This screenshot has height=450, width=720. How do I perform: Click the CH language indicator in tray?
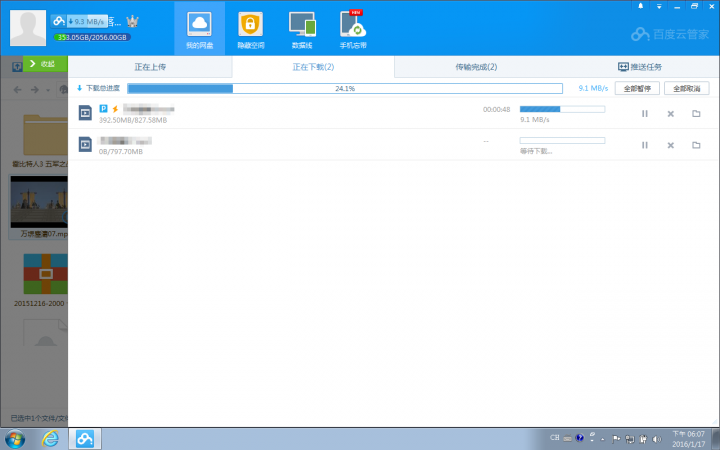point(555,438)
